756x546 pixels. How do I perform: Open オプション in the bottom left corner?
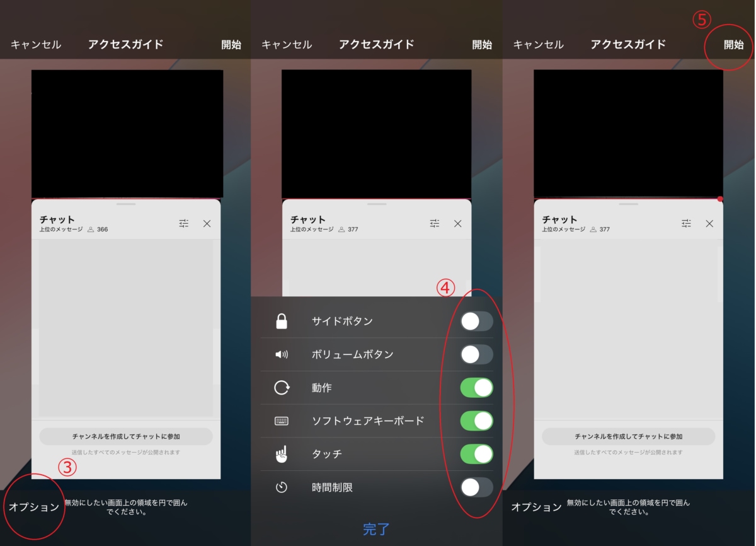[33, 505]
